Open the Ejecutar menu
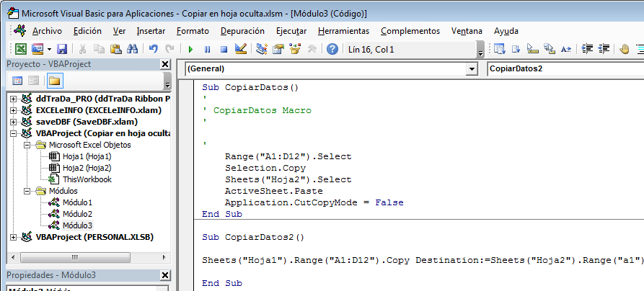Viewport: 644px width, 291px height. point(291,31)
